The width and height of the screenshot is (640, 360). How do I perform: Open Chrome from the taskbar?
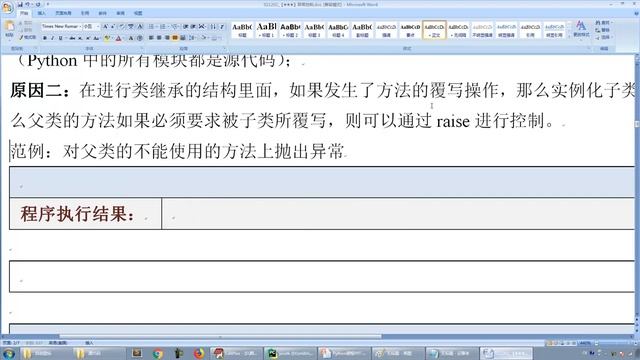(158, 353)
